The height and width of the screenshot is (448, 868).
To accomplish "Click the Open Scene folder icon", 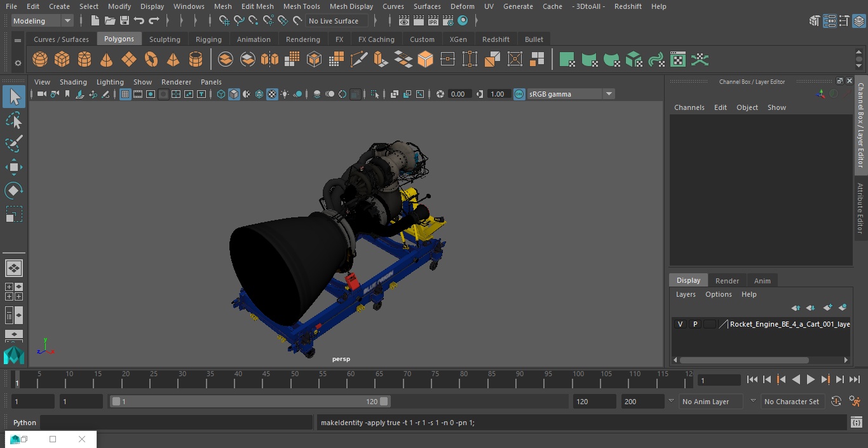I will tap(110, 21).
